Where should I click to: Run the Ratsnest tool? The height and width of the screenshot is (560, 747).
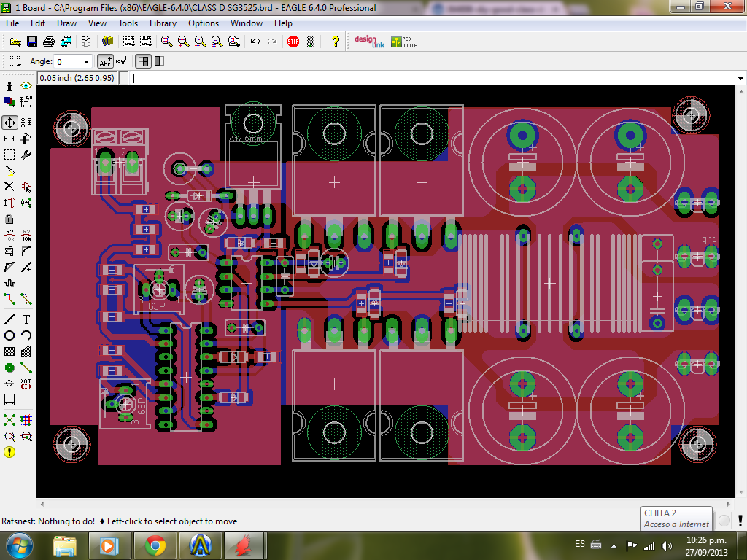pyautogui.click(x=9, y=421)
